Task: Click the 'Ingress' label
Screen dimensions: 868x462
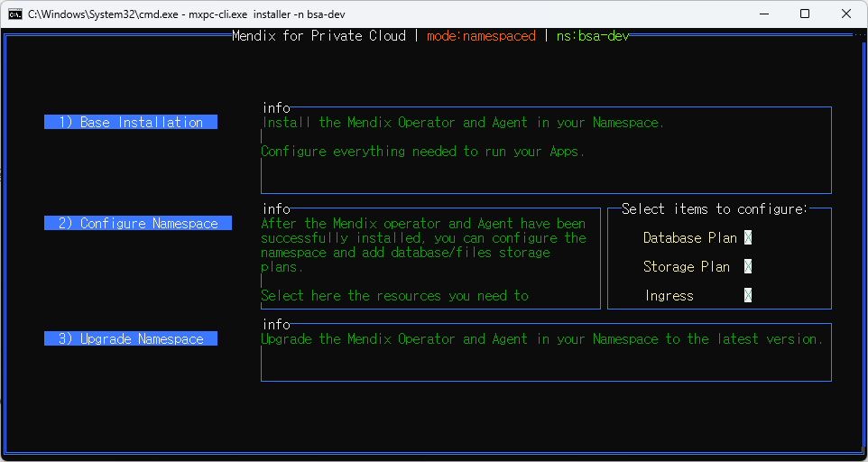Action: click(669, 295)
